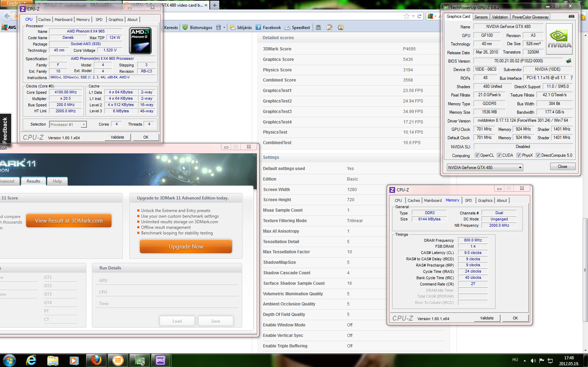Viewport: 588px width, 367px height.
Task: Toggle the DirectCompute 5.0 checkbox
Action: pyautogui.click(x=538, y=155)
